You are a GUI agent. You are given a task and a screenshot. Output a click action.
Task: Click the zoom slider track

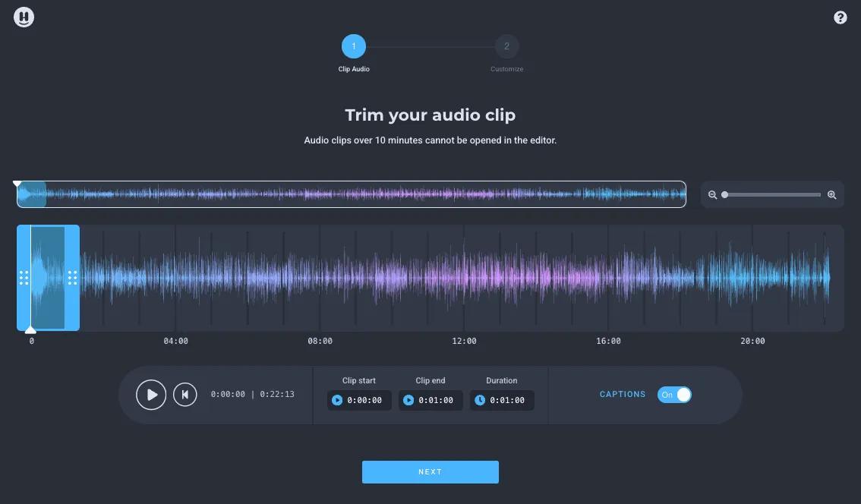point(773,195)
